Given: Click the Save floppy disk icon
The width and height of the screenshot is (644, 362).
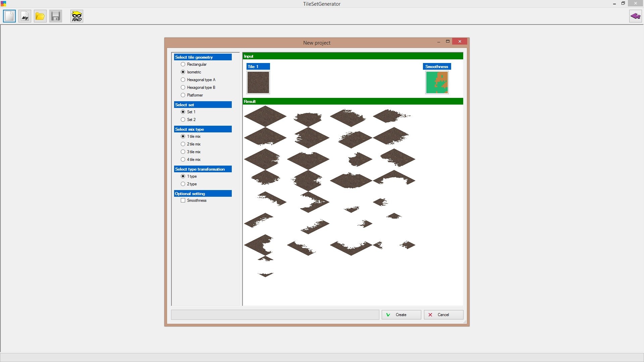Looking at the screenshot, I should click(x=56, y=16).
